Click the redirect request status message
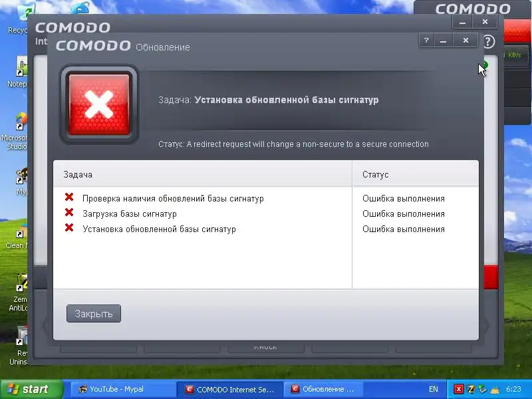This screenshot has width=532, height=399. coord(293,144)
